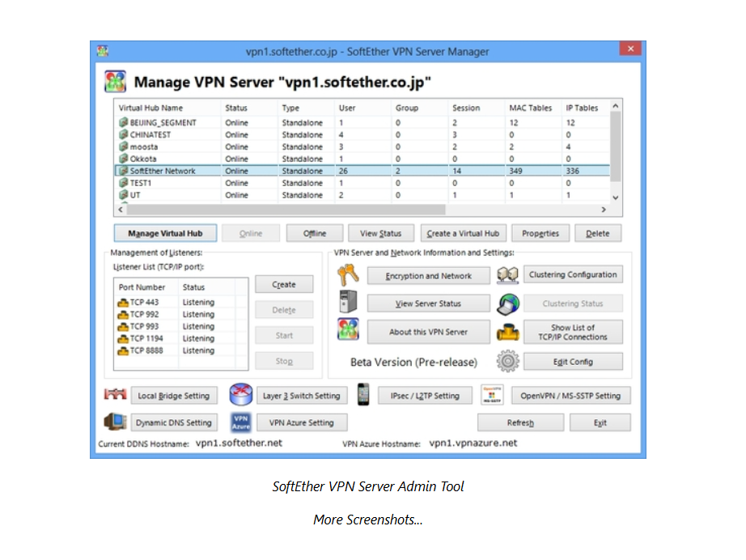Select the TCP 1194 listener row
This screenshot has width=746, height=560.
coord(180,338)
